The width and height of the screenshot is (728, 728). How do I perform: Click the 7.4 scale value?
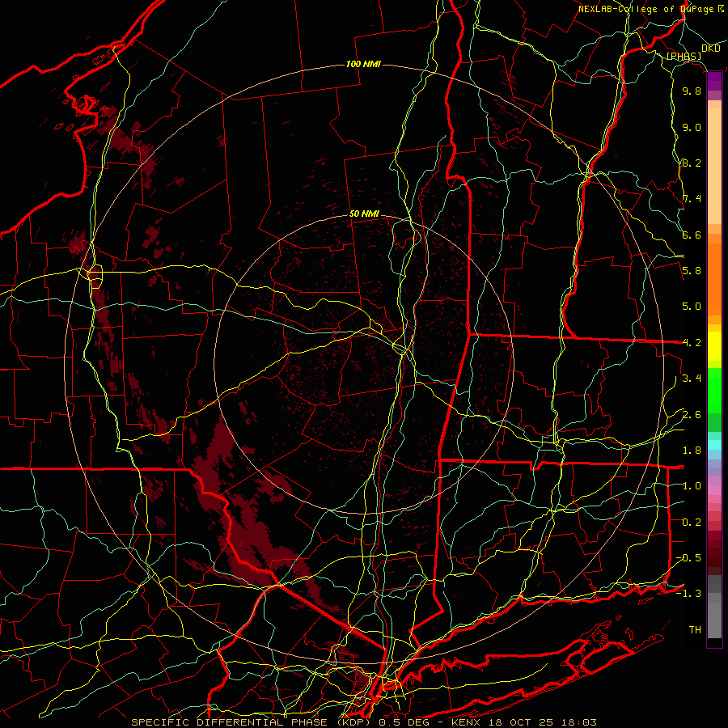pos(692,199)
